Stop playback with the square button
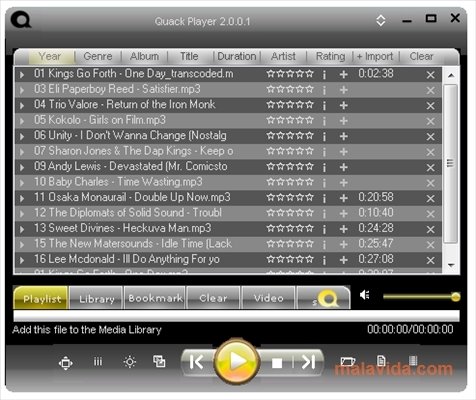 277,363
